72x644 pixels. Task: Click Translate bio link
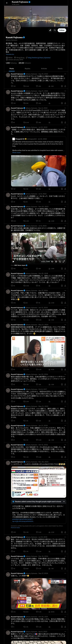[10, 54]
